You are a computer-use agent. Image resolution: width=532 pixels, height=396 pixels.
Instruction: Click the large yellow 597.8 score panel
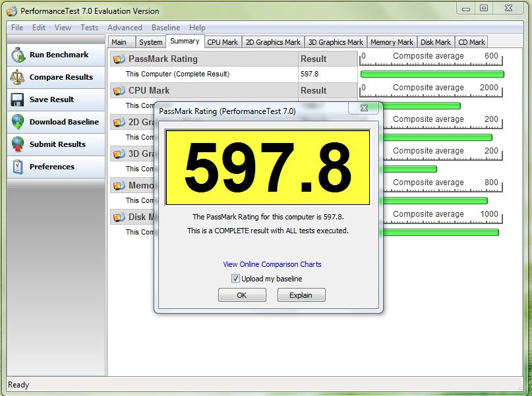[268, 168]
